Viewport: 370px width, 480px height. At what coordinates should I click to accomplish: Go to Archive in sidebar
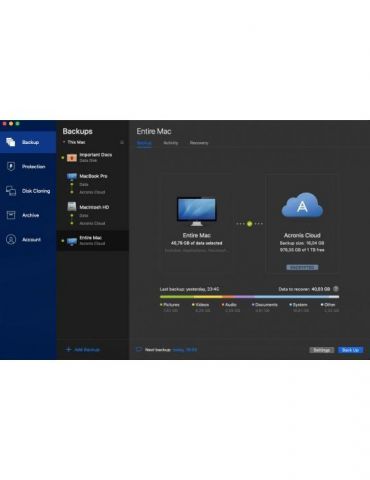pos(28,215)
